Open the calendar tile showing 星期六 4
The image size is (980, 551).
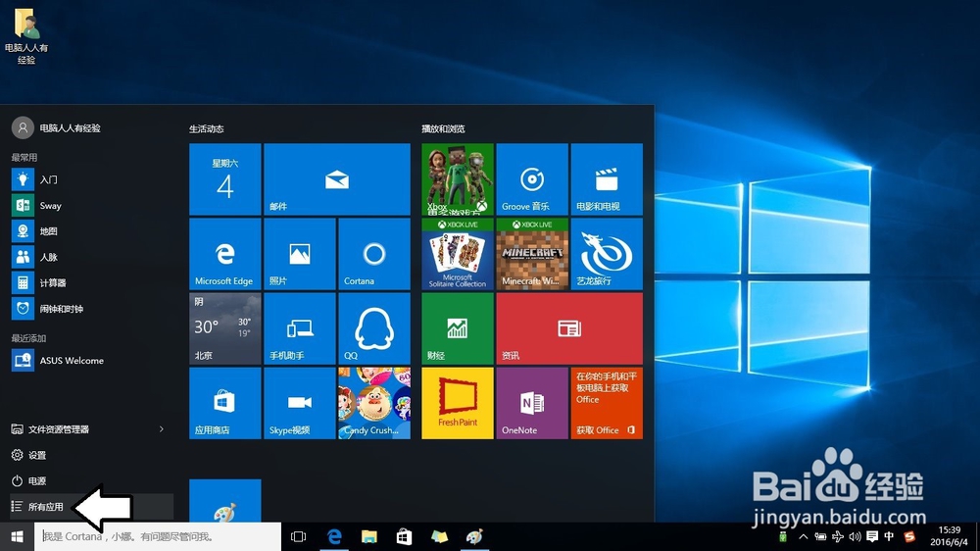tap(225, 179)
